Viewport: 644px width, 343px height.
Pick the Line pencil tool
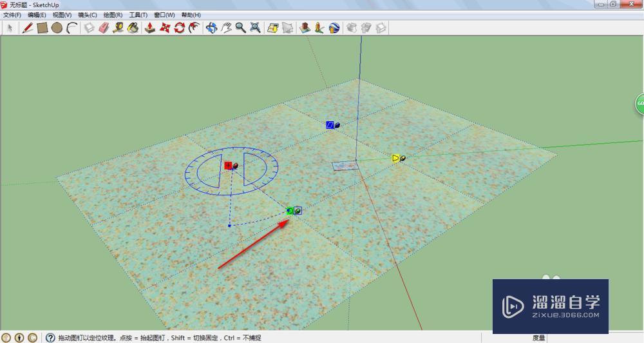(28, 28)
